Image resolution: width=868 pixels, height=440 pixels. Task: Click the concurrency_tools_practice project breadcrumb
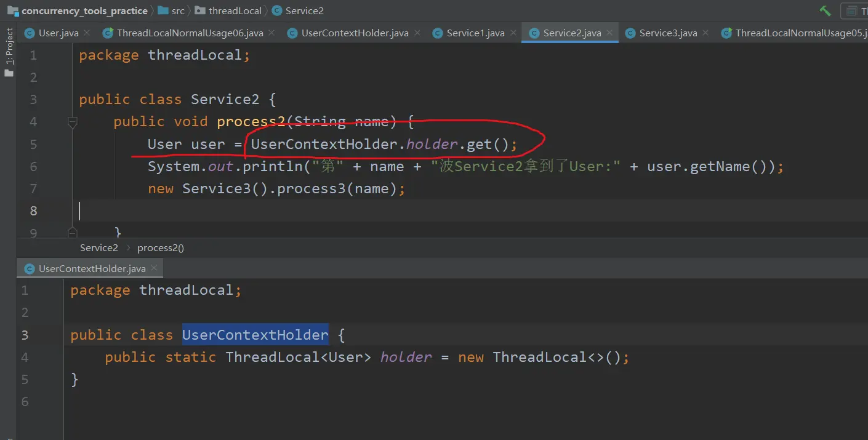84,10
